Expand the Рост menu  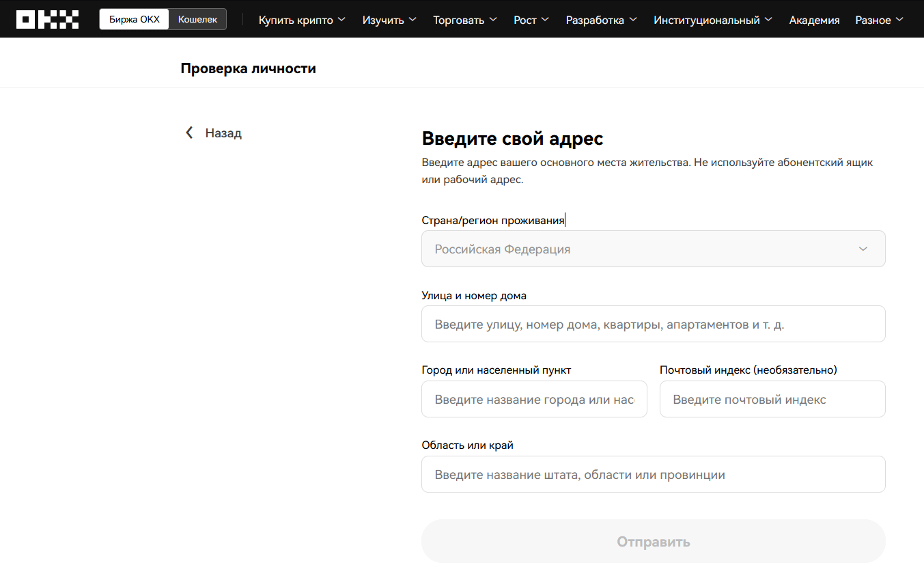pyautogui.click(x=531, y=20)
